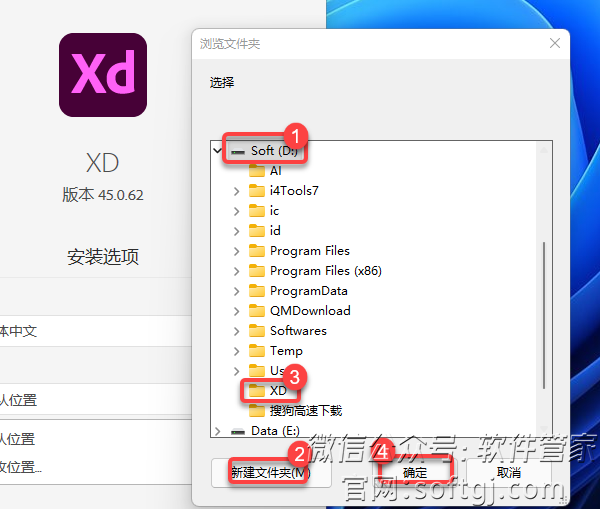Click the i4Tools7 folder icon
600x509 pixels.
click(257, 190)
